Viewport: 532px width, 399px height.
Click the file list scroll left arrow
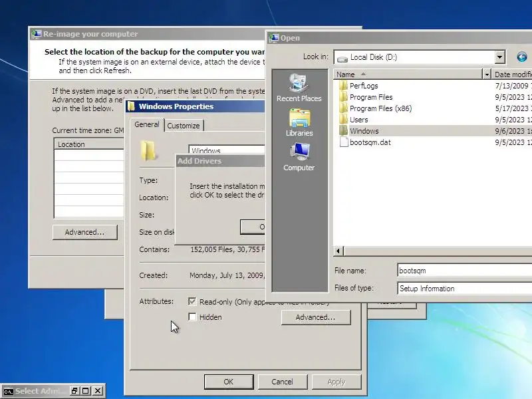tap(338, 251)
